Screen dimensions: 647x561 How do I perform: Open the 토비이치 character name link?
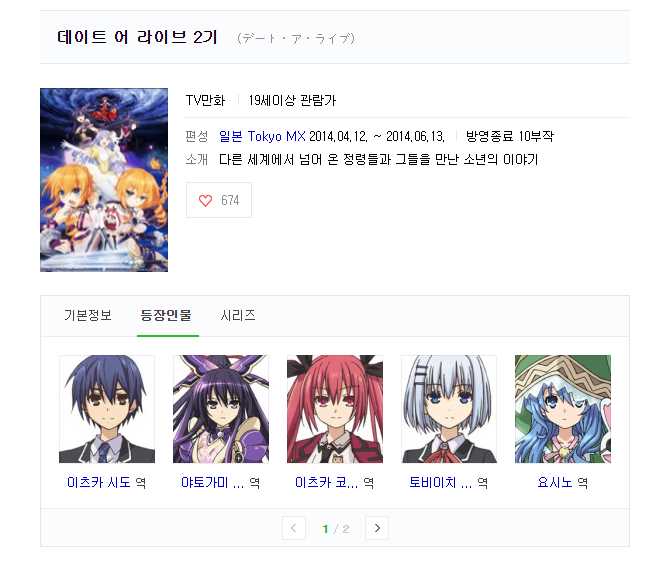(440, 482)
